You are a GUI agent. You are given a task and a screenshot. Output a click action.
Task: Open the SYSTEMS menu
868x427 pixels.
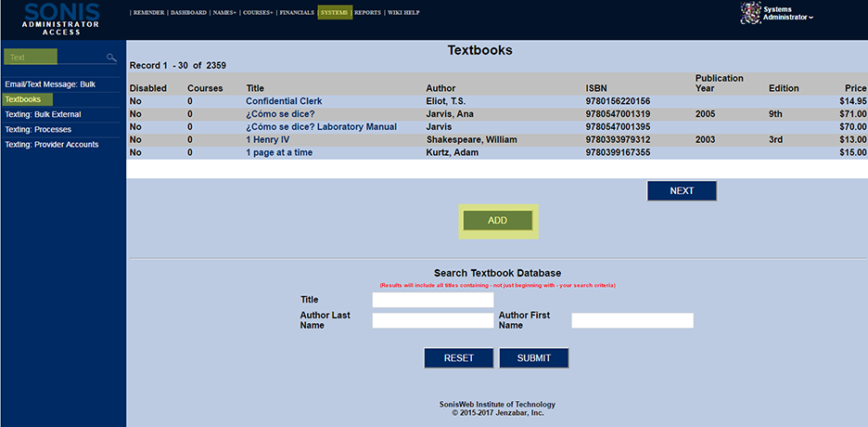click(335, 13)
